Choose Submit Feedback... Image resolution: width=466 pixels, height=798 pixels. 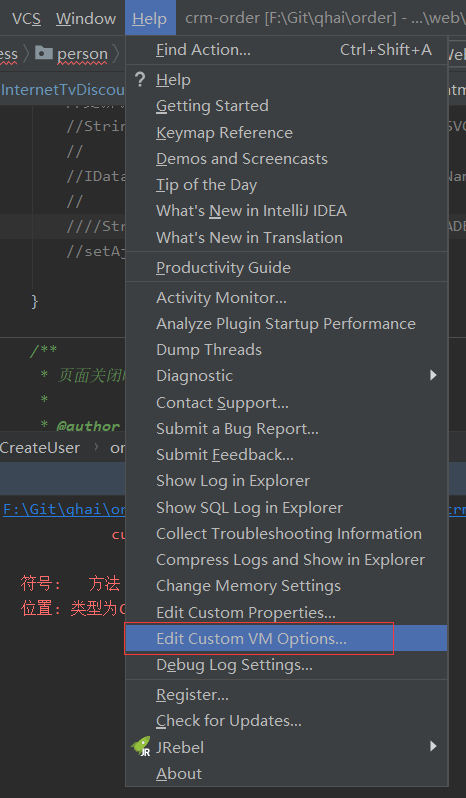coord(286,455)
